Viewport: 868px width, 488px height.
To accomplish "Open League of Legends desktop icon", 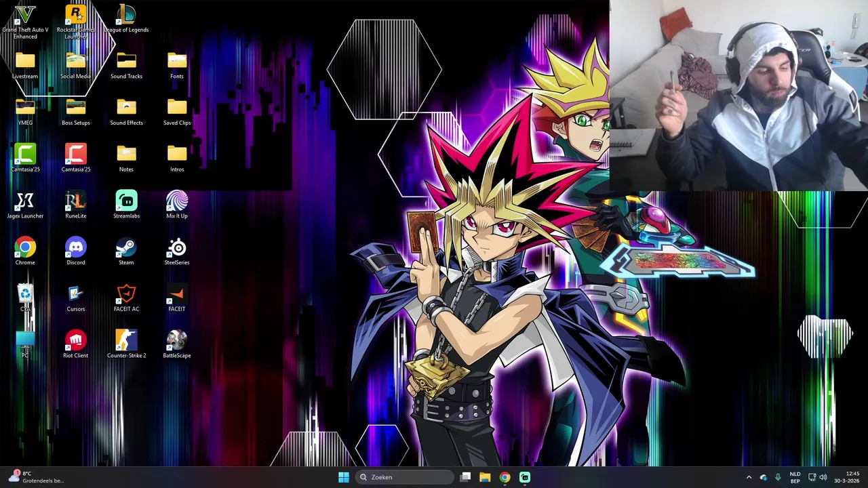I will [126, 19].
